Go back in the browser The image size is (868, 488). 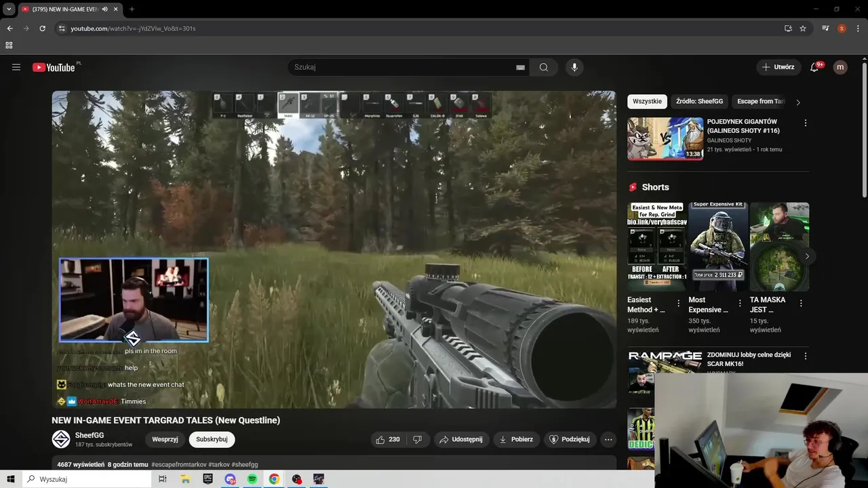click(9, 28)
